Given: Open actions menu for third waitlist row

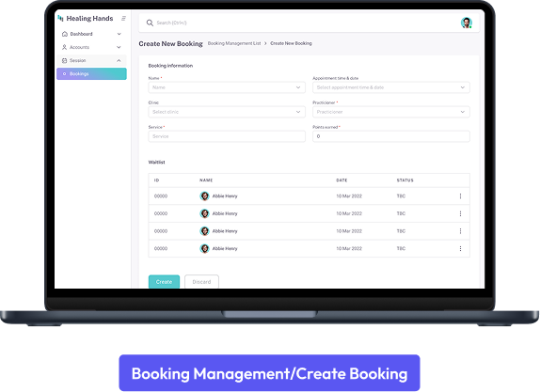Looking at the screenshot, I should tap(460, 231).
